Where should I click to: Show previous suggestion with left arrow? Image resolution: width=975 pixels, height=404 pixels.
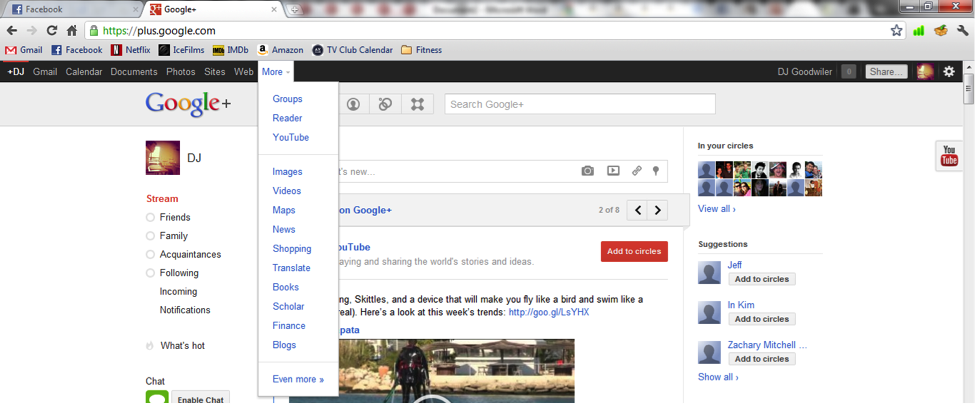pyautogui.click(x=637, y=210)
